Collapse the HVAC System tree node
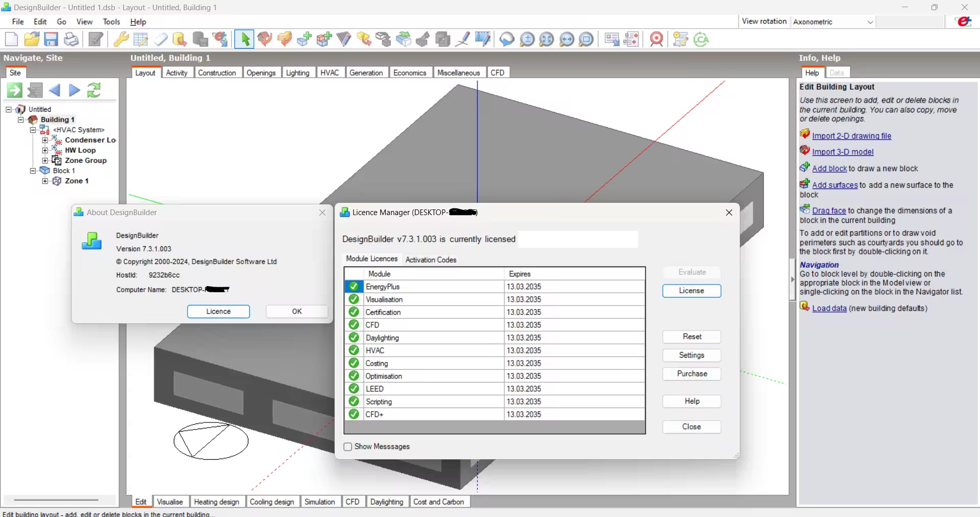Image resolution: width=980 pixels, height=517 pixels. [x=33, y=130]
